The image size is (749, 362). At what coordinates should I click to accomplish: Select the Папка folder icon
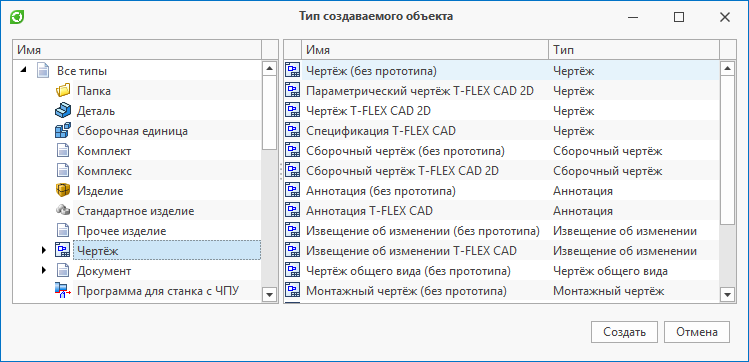tap(63, 90)
